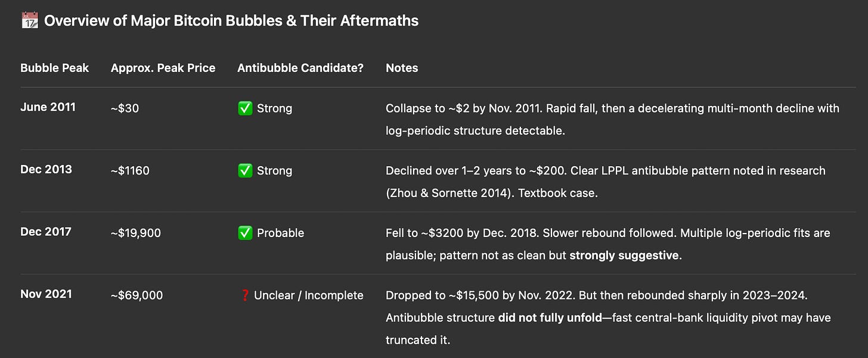Click green checkmark in Dec 2013 row
The width and height of the screenshot is (868, 358).
(245, 171)
